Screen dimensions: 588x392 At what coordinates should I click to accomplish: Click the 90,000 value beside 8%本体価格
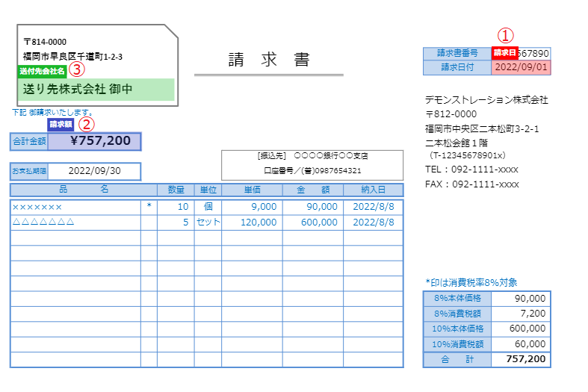pos(521,299)
